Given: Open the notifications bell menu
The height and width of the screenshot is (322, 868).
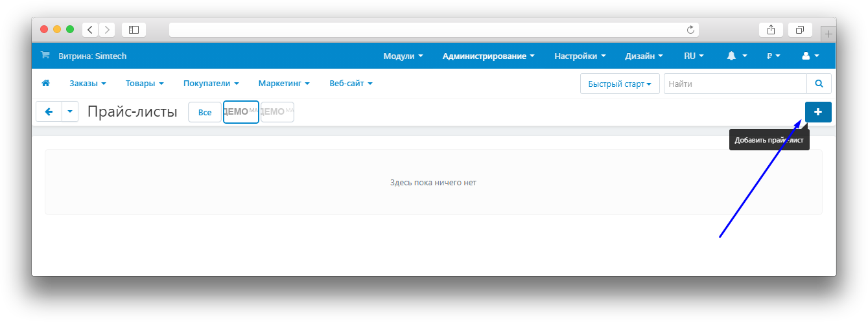Looking at the screenshot, I should [737, 56].
